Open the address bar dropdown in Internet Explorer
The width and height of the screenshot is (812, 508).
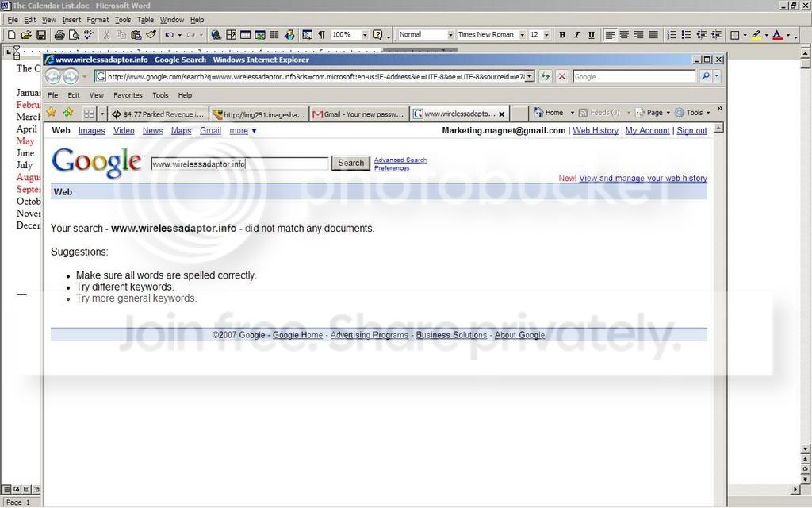point(530,77)
